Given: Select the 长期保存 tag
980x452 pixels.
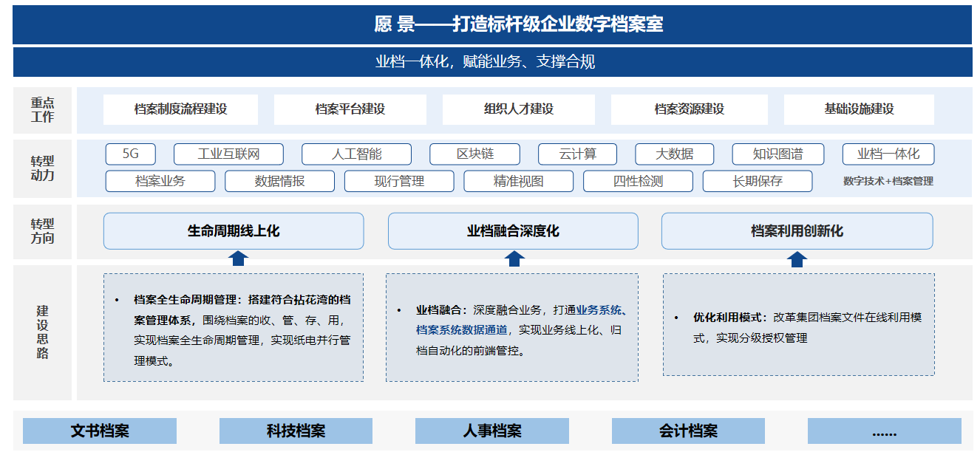Looking at the screenshot, I should tap(758, 181).
